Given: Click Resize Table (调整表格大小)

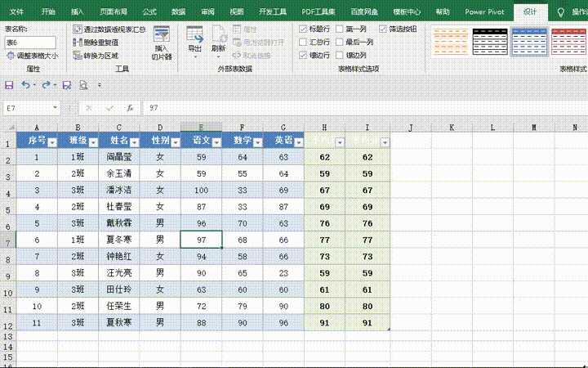Looking at the screenshot, I should (32, 56).
